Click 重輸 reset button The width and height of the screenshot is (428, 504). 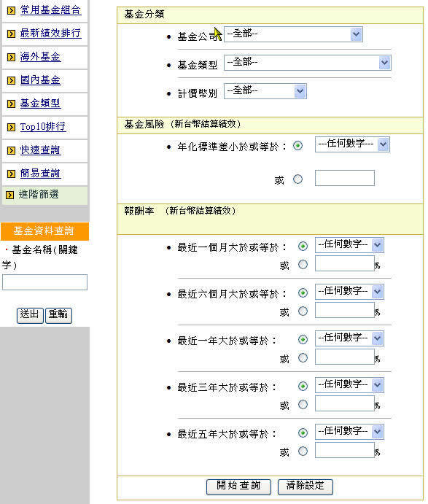[x=58, y=315]
